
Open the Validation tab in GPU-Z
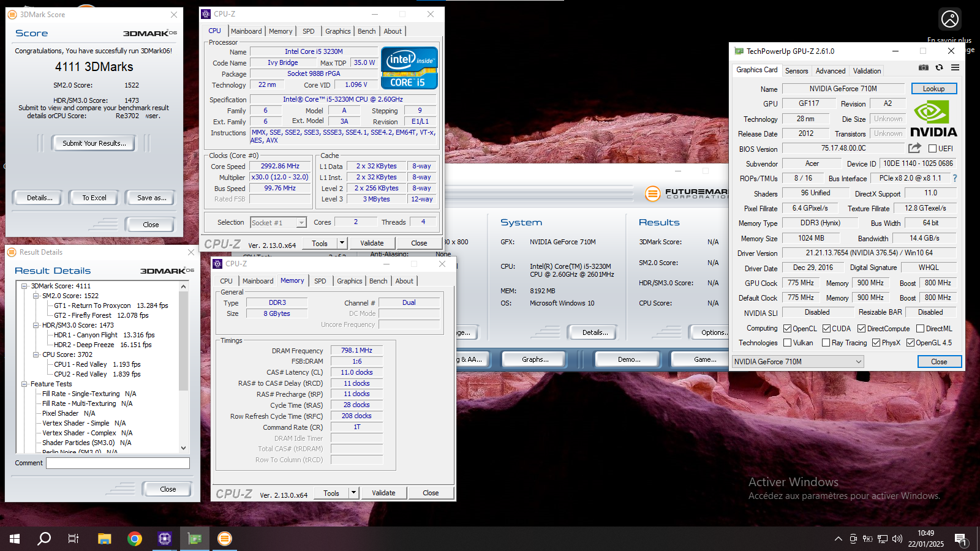[867, 71]
